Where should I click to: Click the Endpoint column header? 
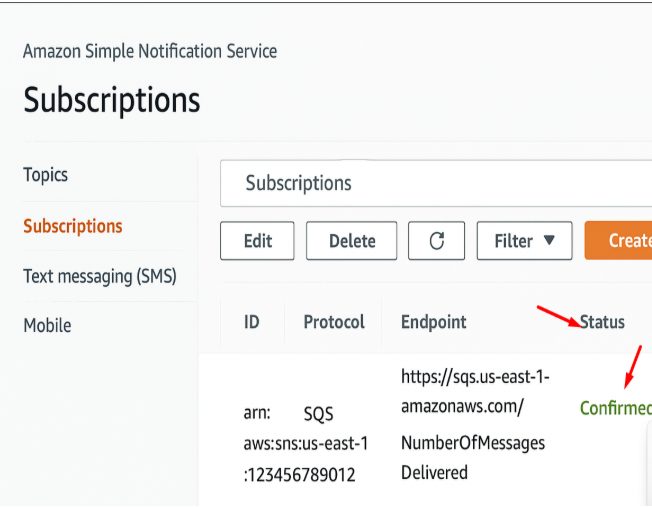point(433,322)
